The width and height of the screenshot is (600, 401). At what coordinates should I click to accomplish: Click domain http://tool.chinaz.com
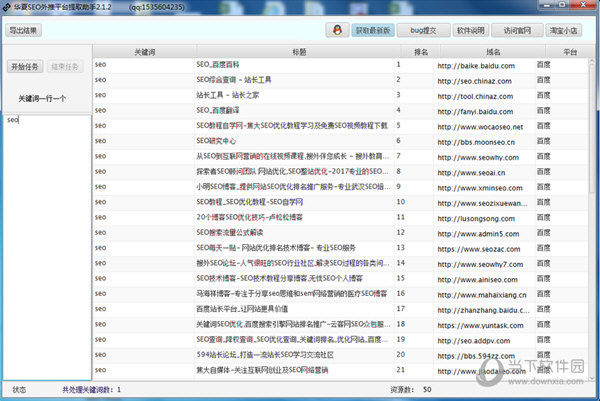[x=475, y=96]
